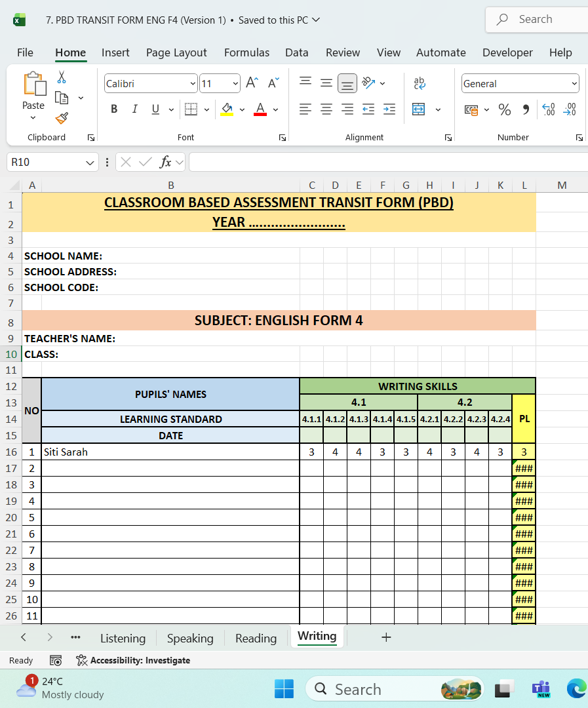The height and width of the screenshot is (708, 588).
Task: Apply Percent Style number format
Action: pyautogui.click(x=504, y=109)
